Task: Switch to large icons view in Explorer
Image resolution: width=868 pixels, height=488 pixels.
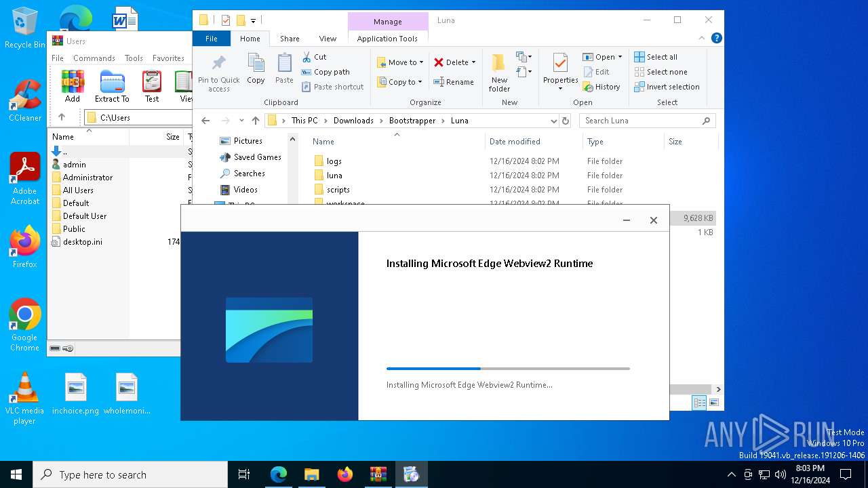Action: tap(713, 403)
